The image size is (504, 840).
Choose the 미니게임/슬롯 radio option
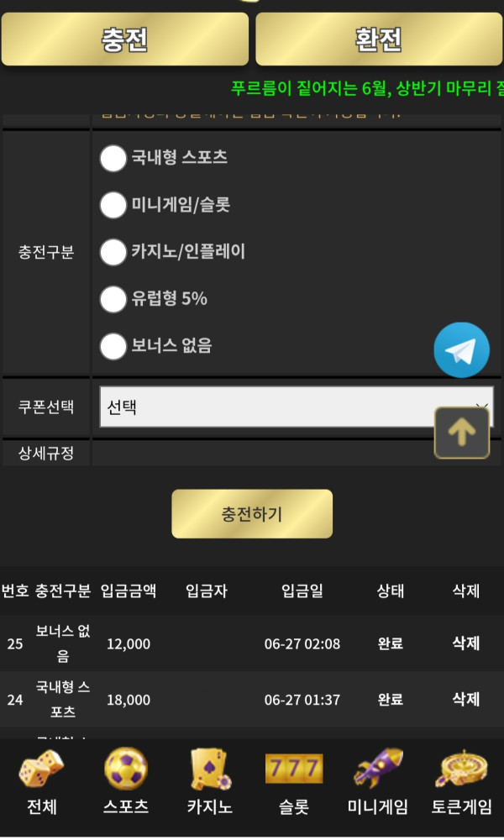coord(113,205)
